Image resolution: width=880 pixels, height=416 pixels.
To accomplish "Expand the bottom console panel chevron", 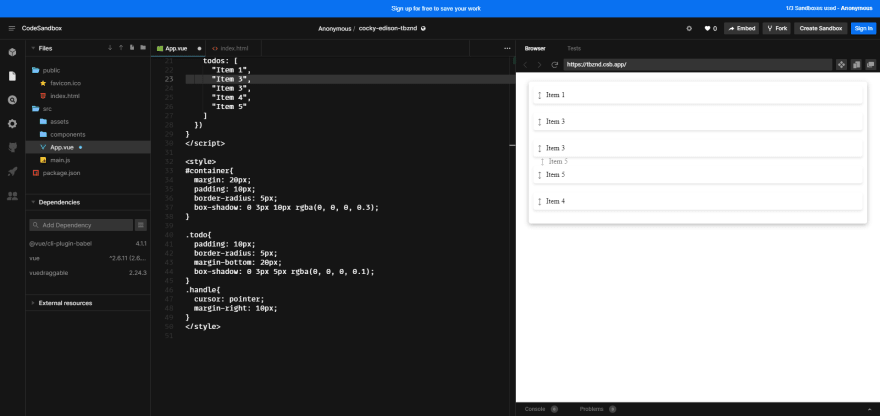I will (x=870, y=409).
